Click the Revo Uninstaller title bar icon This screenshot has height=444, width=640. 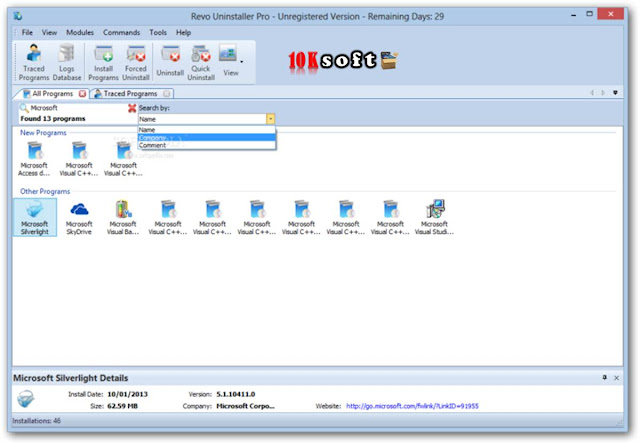tap(18, 16)
